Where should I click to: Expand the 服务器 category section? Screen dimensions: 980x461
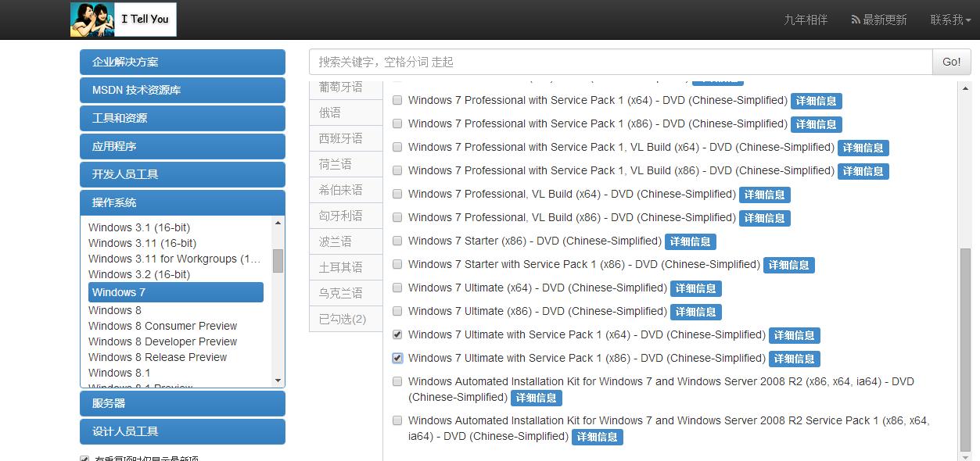coord(181,403)
